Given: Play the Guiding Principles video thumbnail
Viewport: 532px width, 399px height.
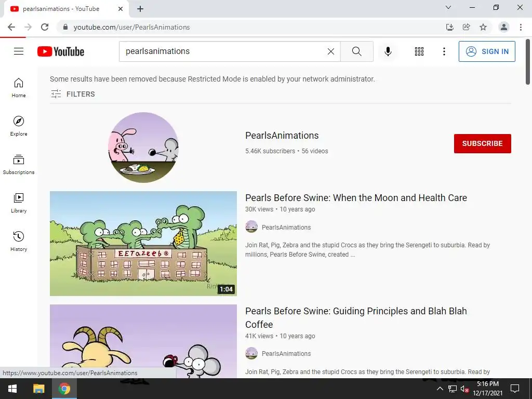Looking at the screenshot, I should tap(143, 341).
